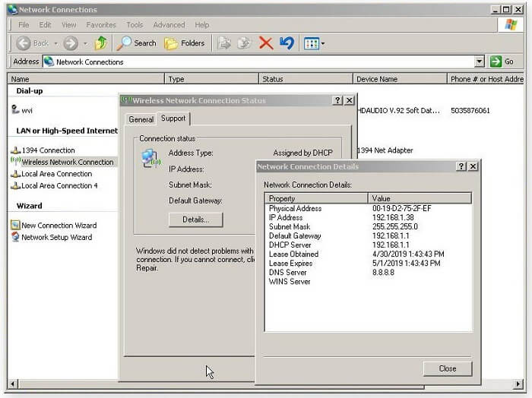The image size is (532, 398).
Task: Open the Back button history dropdown arrow
Action: pyautogui.click(x=55, y=43)
